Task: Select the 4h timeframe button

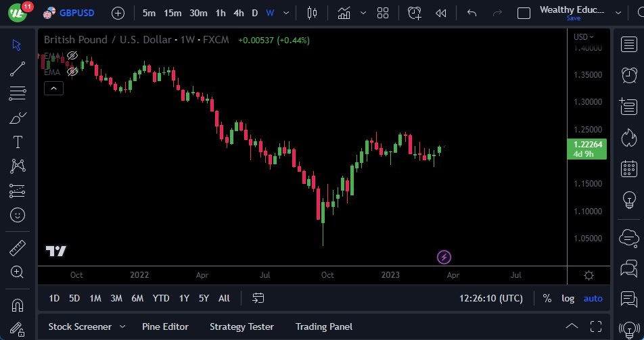Action: click(x=238, y=13)
